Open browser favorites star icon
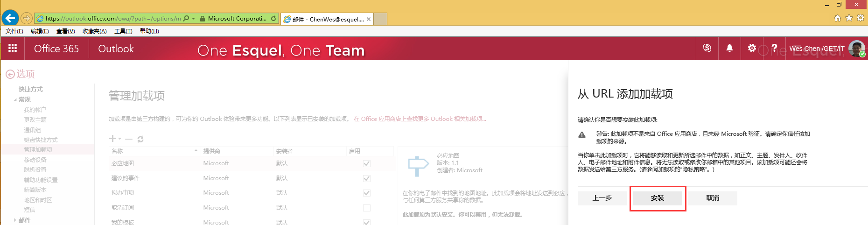Viewport: 868px width, 225px height. pyautogui.click(x=849, y=18)
